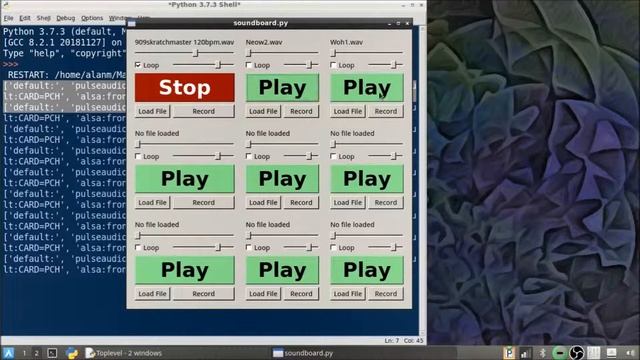Switch to workspace 1 in the pager

click(24, 353)
